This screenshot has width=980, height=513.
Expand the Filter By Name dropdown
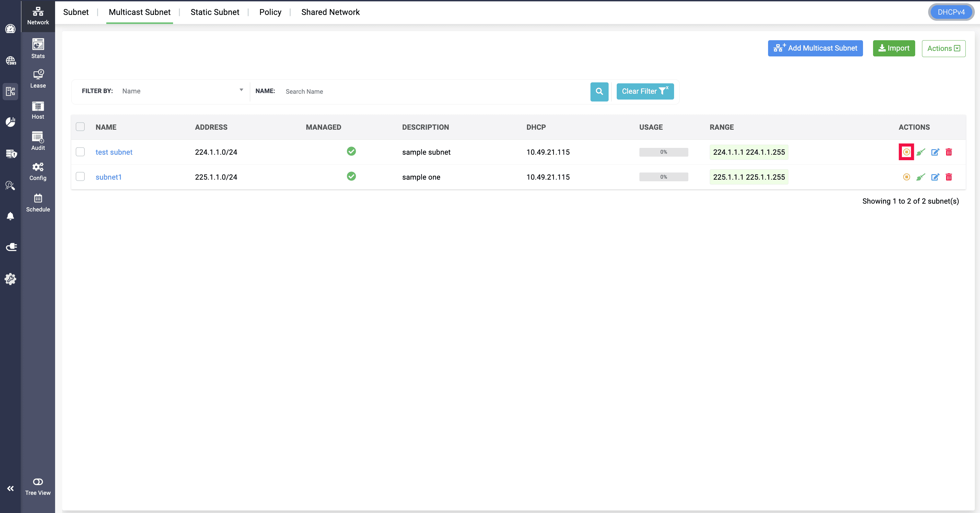click(182, 91)
